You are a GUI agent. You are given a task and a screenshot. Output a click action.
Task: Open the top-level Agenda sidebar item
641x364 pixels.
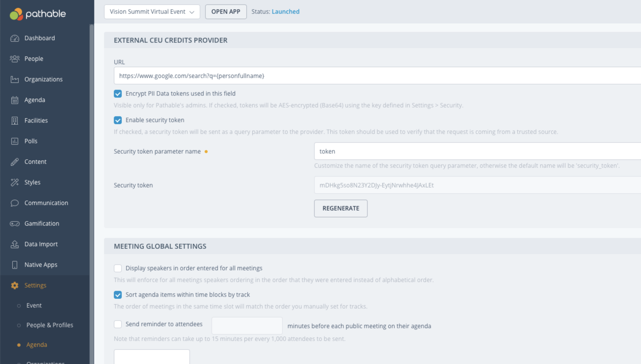point(35,100)
